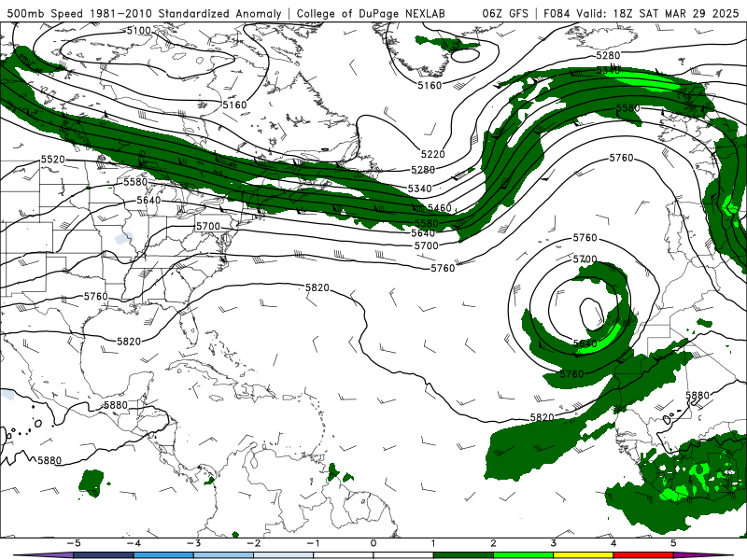
Task: Click the 5880 contour label over Africa
Action: click(698, 395)
